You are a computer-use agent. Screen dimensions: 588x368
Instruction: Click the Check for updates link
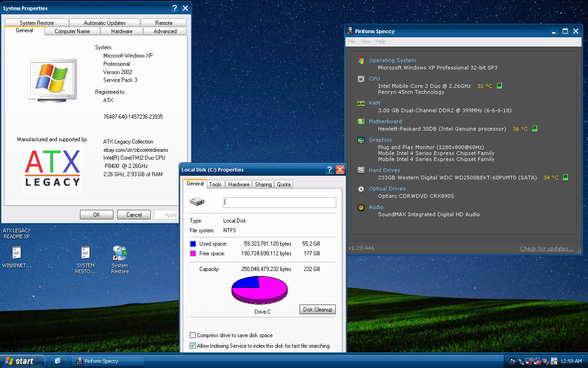tap(547, 248)
